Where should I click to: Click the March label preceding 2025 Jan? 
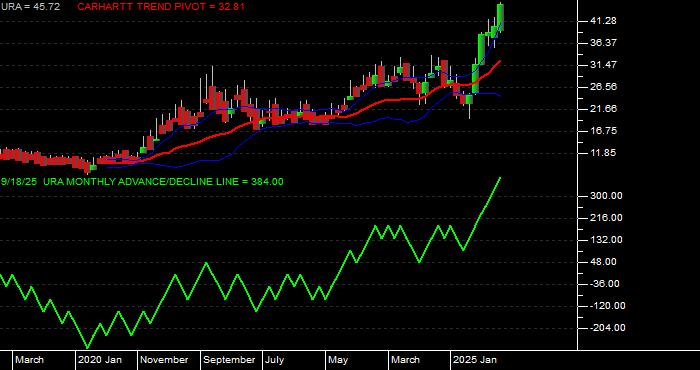click(406, 360)
